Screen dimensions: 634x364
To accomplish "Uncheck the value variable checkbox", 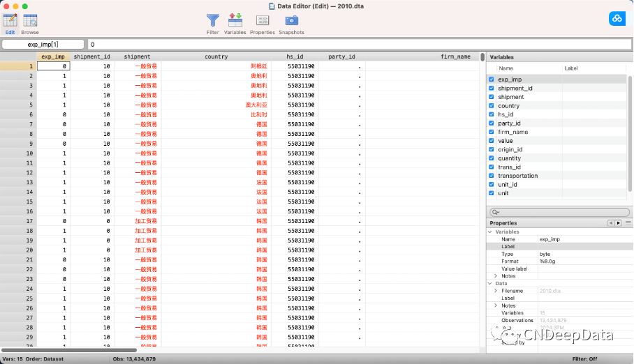I will coord(492,141).
